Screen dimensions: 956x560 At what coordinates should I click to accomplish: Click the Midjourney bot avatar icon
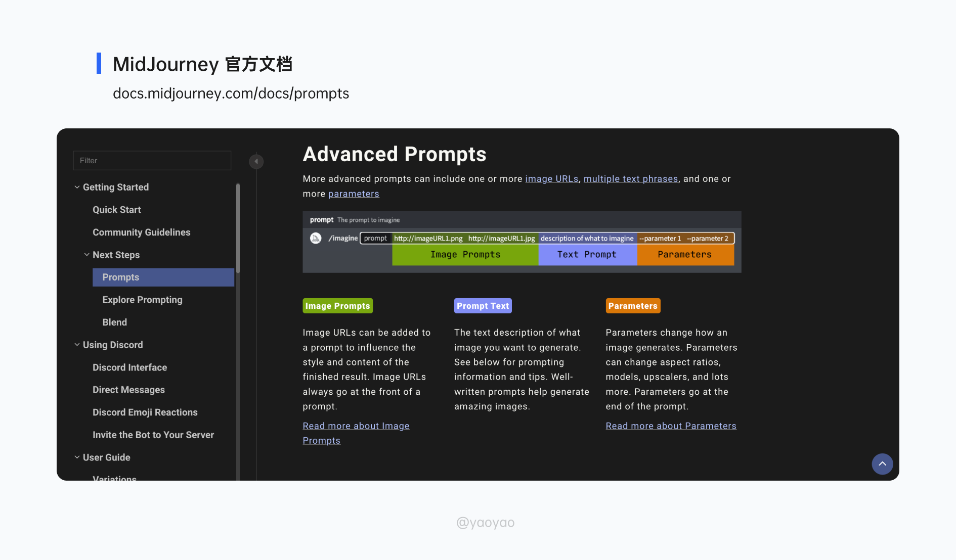(x=316, y=238)
